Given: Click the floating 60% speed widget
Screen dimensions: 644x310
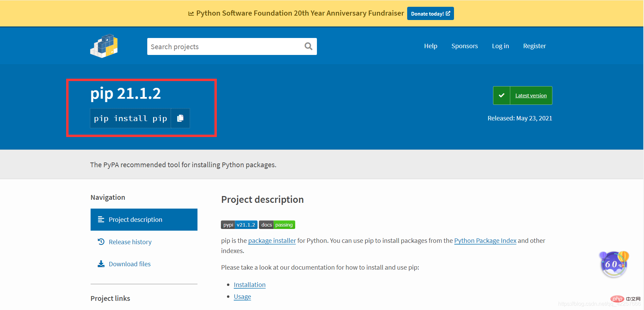Looking at the screenshot, I should (614, 264).
